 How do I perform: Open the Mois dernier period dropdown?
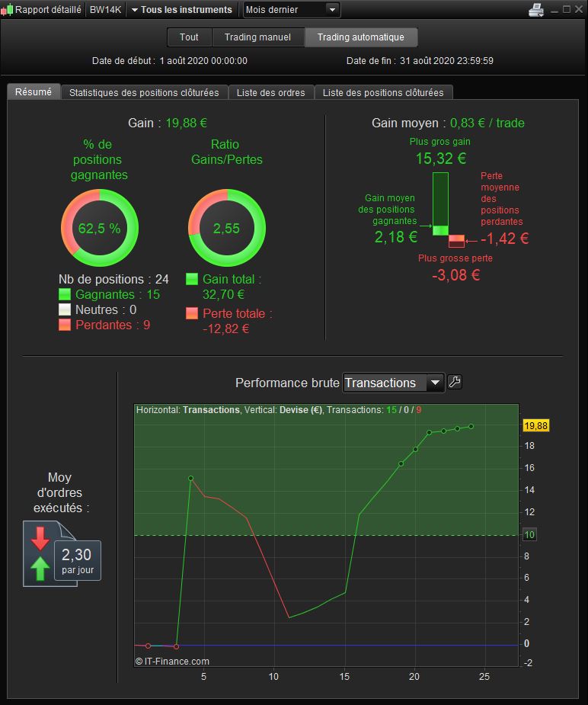point(292,9)
